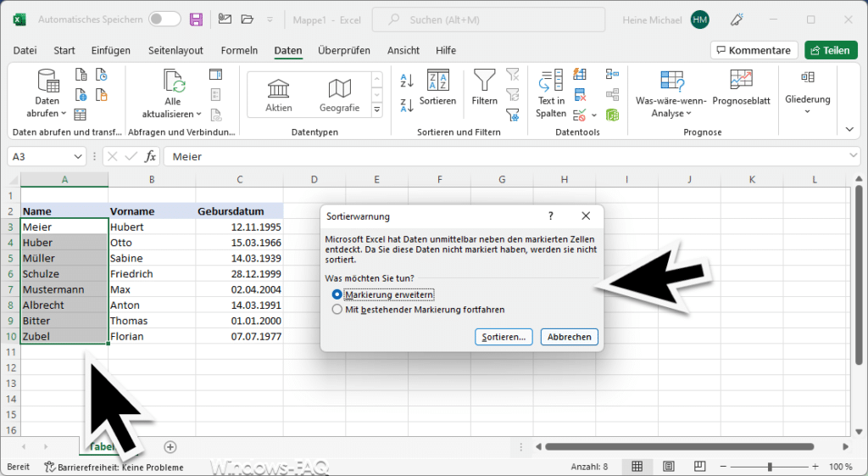Select the Geografie data type

(339, 95)
